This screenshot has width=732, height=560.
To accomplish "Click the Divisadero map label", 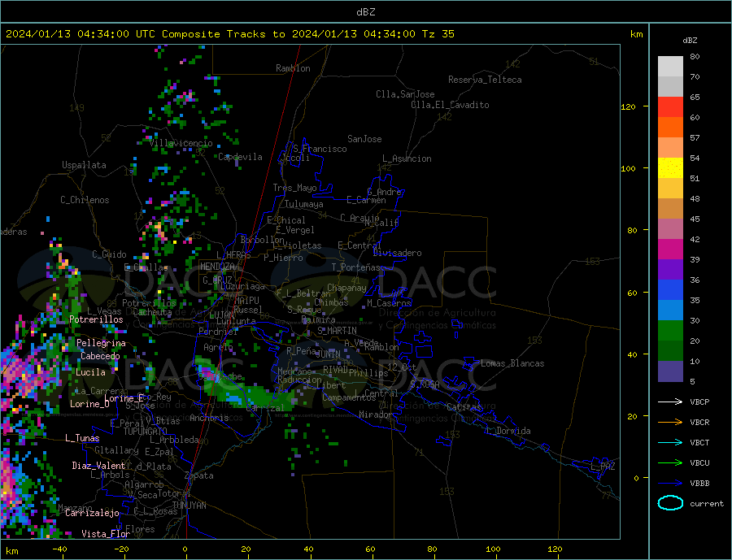I will 397,253.
